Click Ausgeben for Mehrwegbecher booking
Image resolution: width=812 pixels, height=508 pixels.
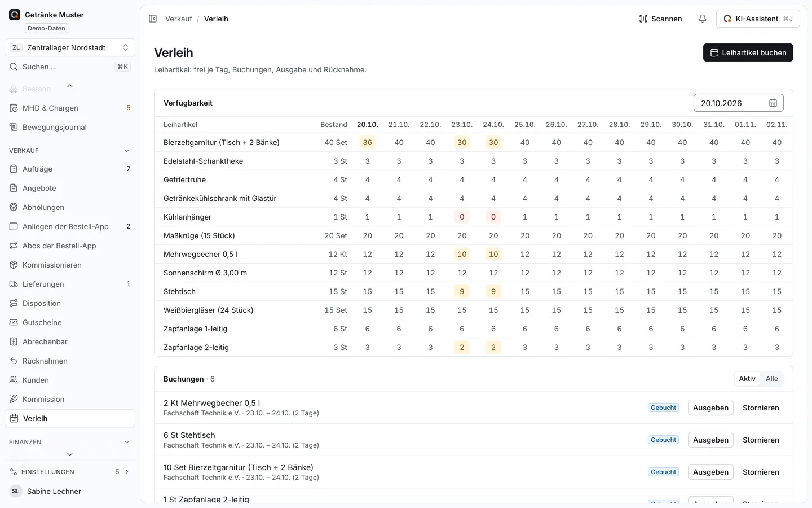[710, 408]
